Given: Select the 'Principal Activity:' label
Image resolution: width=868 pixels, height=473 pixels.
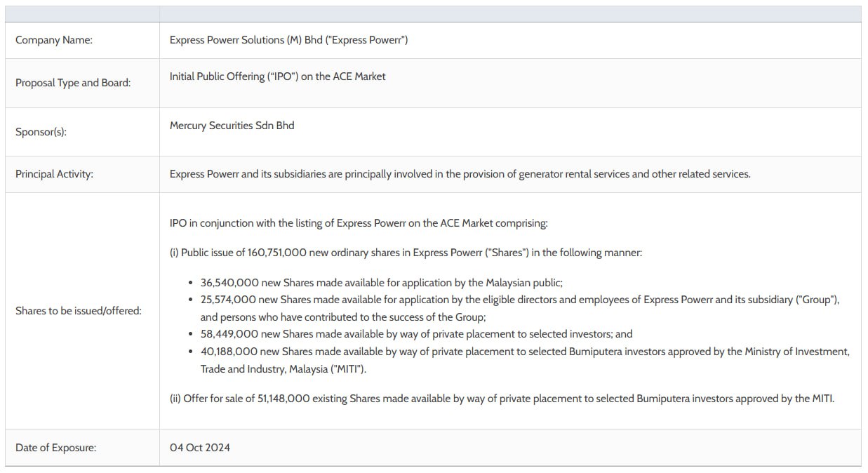Looking at the screenshot, I should click(54, 174).
